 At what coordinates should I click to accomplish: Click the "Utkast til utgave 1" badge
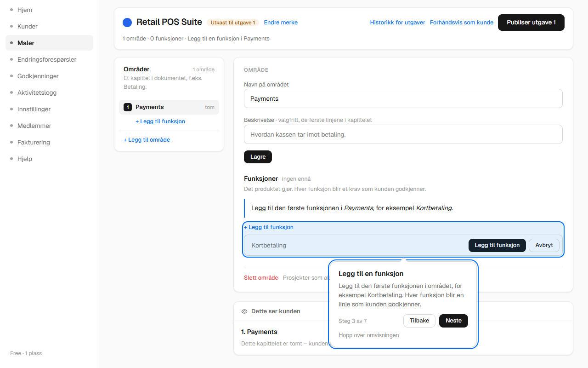click(233, 23)
